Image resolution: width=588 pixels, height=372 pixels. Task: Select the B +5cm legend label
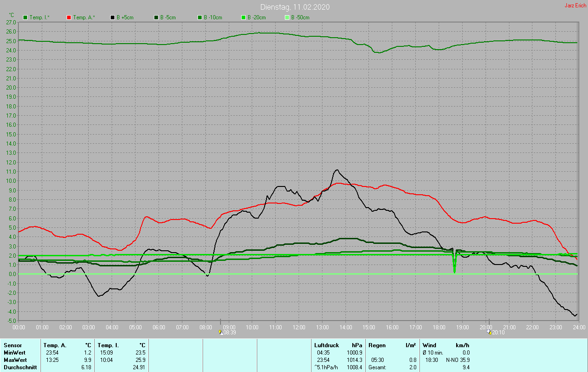[x=125, y=17]
